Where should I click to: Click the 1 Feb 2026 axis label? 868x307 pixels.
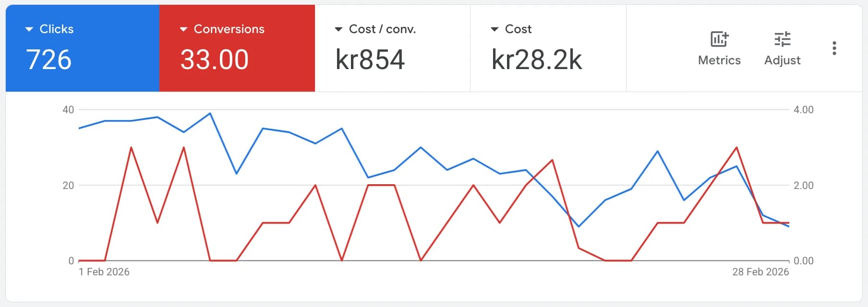(x=104, y=272)
